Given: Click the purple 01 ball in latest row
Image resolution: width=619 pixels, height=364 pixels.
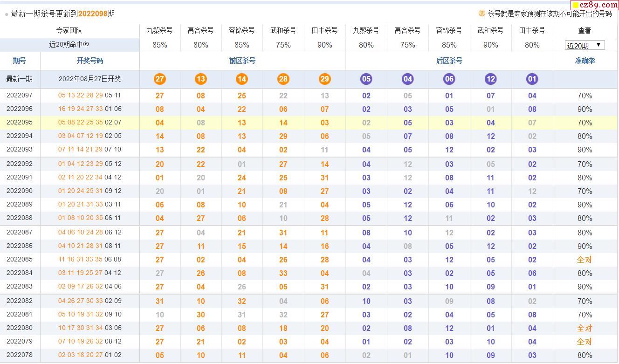Looking at the screenshot, I should point(532,79).
